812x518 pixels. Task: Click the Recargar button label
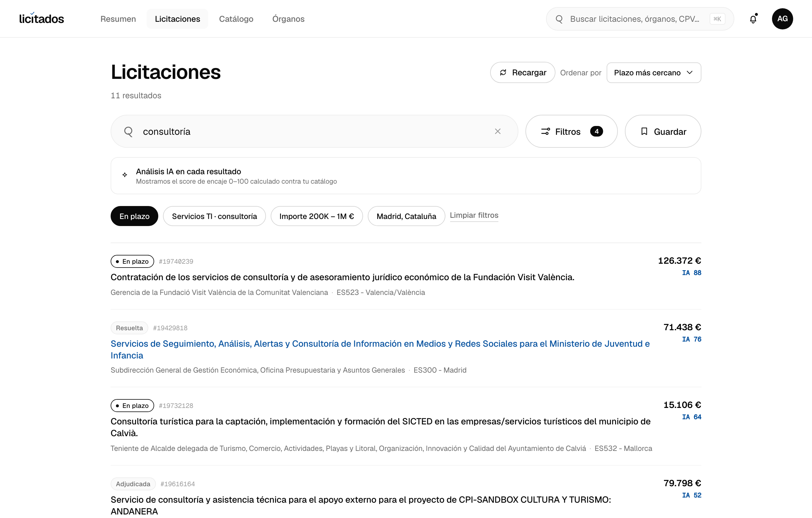point(529,72)
